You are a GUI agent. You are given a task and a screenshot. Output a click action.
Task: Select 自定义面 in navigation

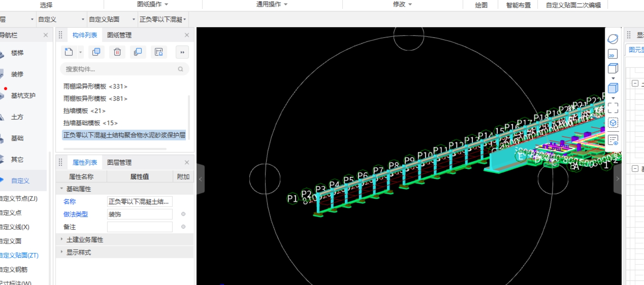(x=11, y=241)
